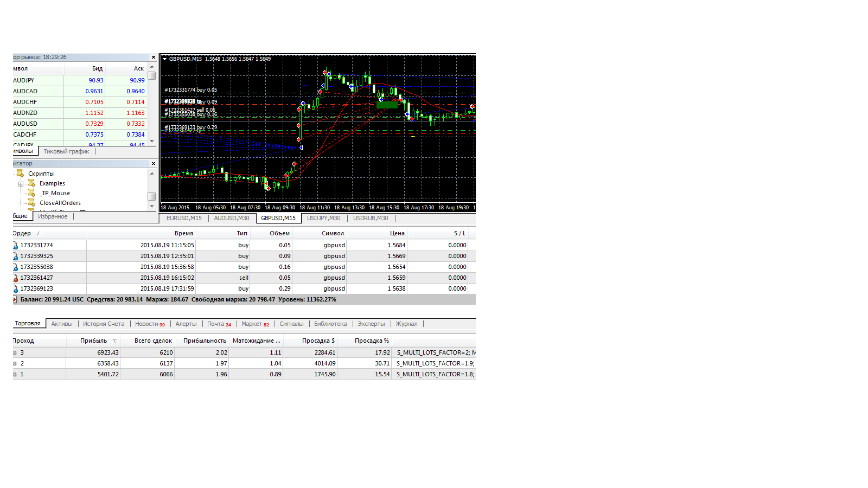Select the AUDCAD symbol row
868x488 pixels.
80,91
